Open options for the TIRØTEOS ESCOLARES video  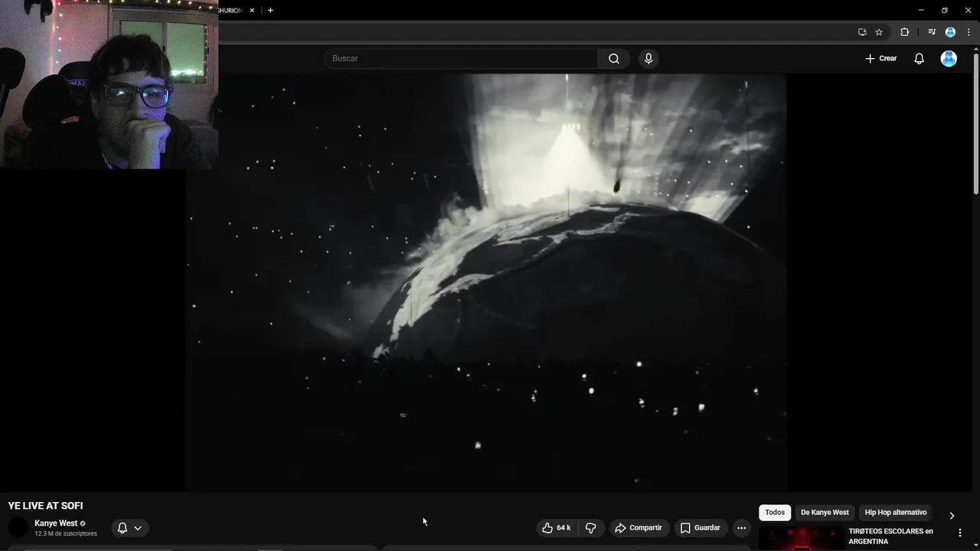pyautogui.click(x=960, y=533)
